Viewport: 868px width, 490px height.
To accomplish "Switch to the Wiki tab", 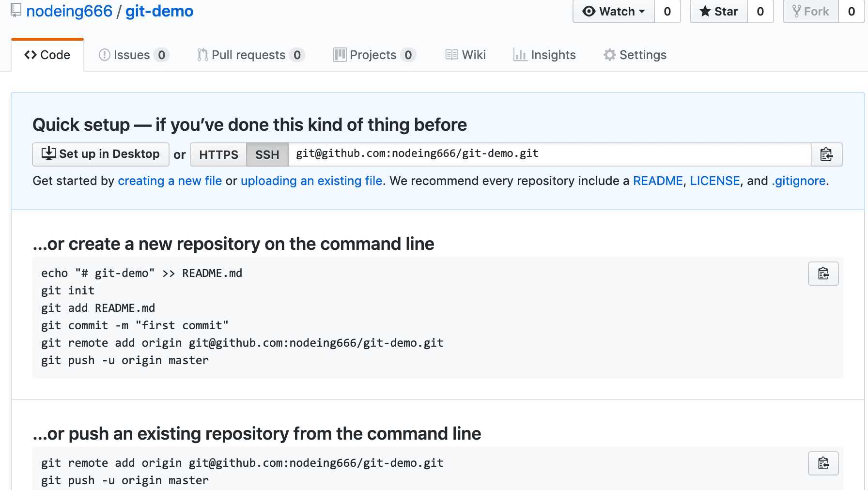I will (465, 55).
